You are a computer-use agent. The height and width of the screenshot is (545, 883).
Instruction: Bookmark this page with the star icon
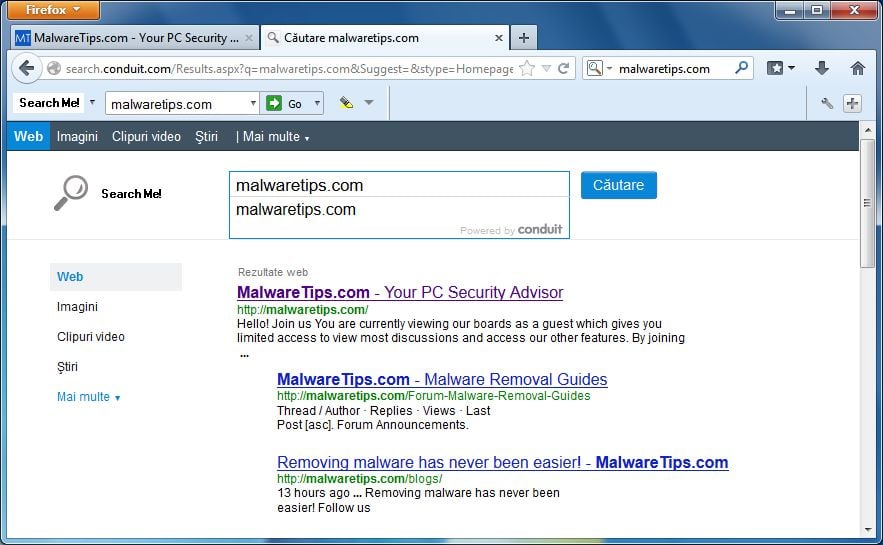click(527, 69)
